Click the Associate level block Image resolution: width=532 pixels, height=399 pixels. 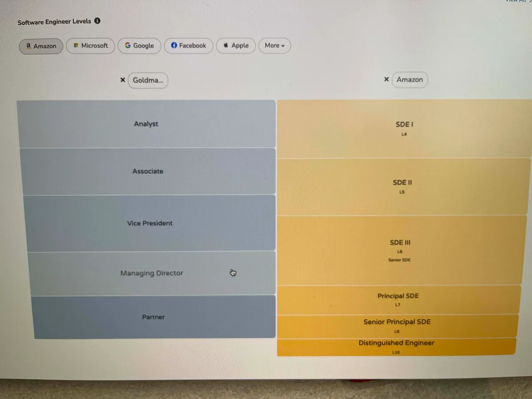tap(148, 172)
